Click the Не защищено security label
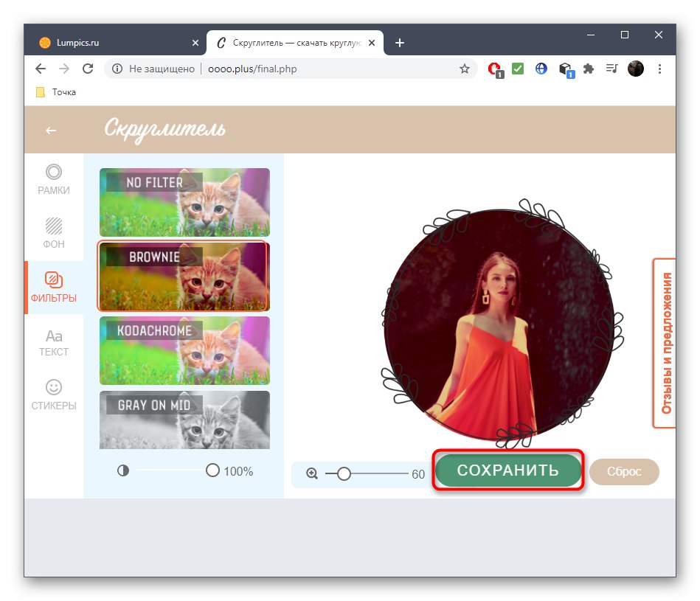700x601 pixels. pos(162,69)
